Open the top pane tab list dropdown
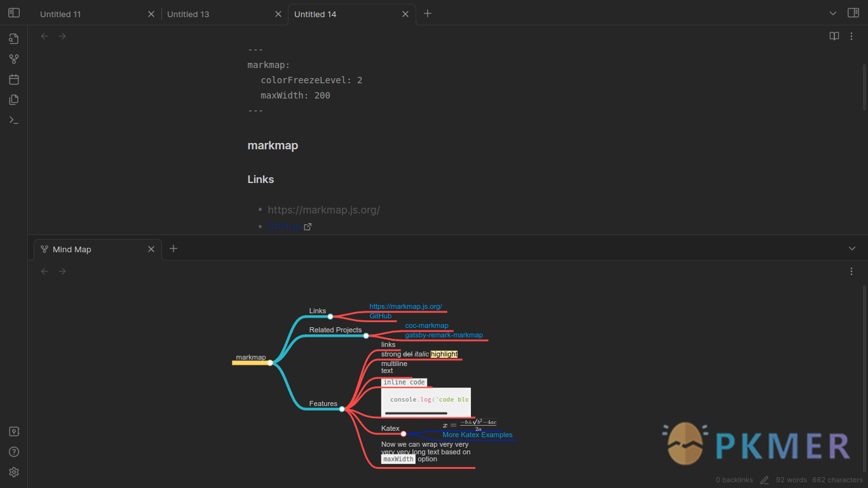The width and height of the screenshot is (868, 488). point(833,13)
